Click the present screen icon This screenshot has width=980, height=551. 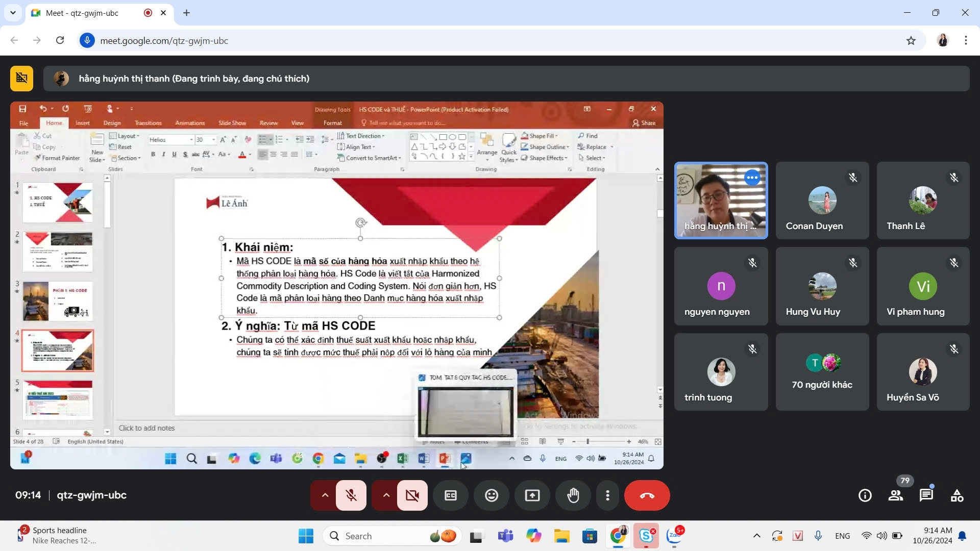(532, 495)
